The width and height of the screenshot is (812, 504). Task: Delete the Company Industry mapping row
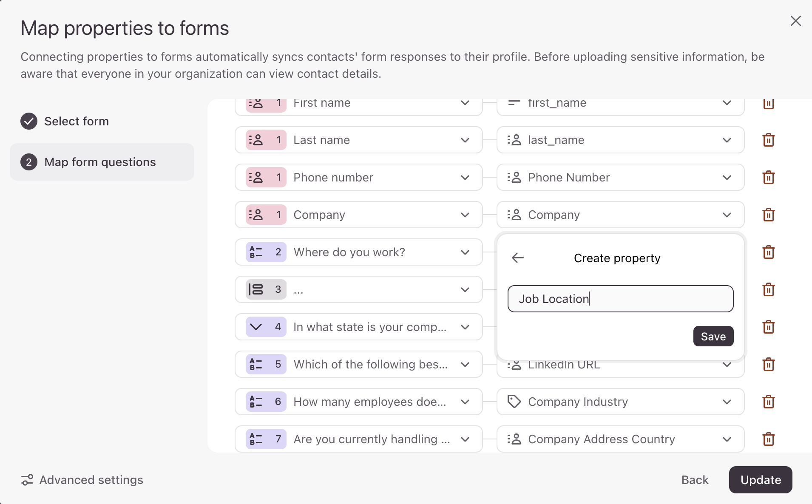(768, 402)
